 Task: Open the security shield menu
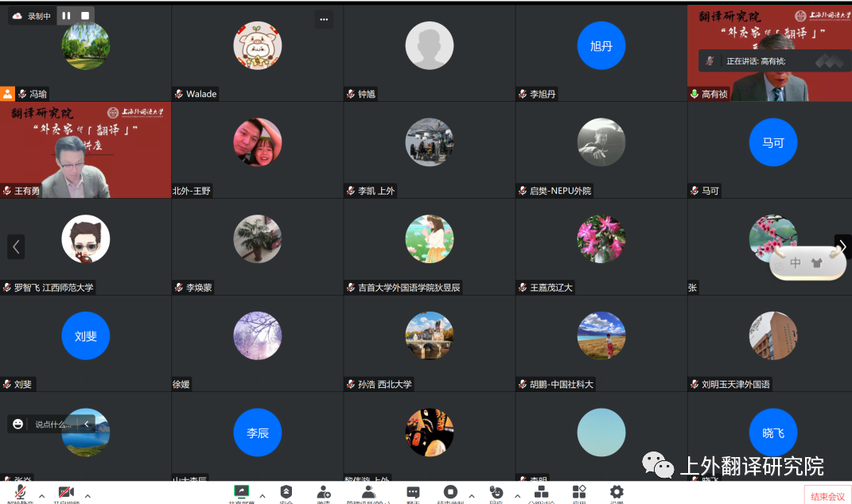pos(286,492)
